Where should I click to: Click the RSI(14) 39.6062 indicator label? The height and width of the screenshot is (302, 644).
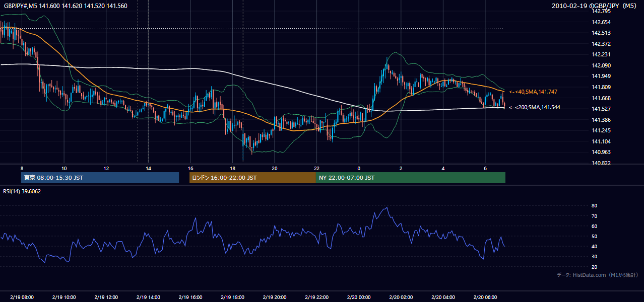click(x=22, y=191)
